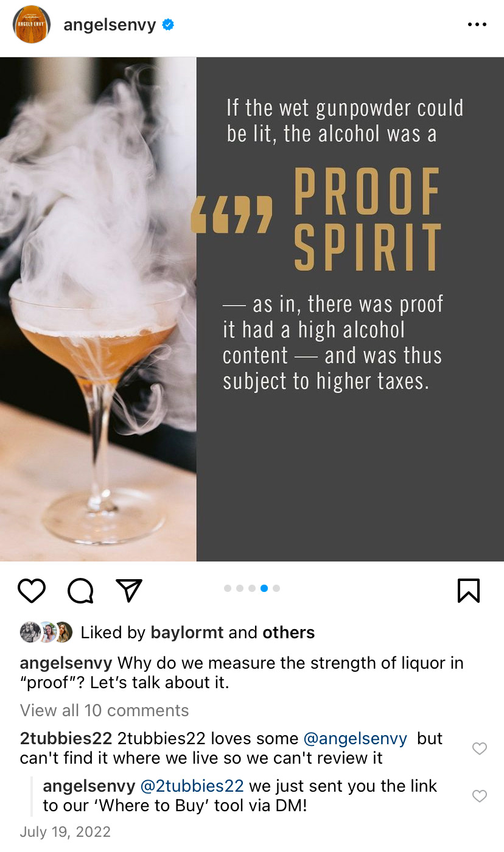
Task: Open the 2tubbies22 commenter profile
Action: click(x=66, y=739)
